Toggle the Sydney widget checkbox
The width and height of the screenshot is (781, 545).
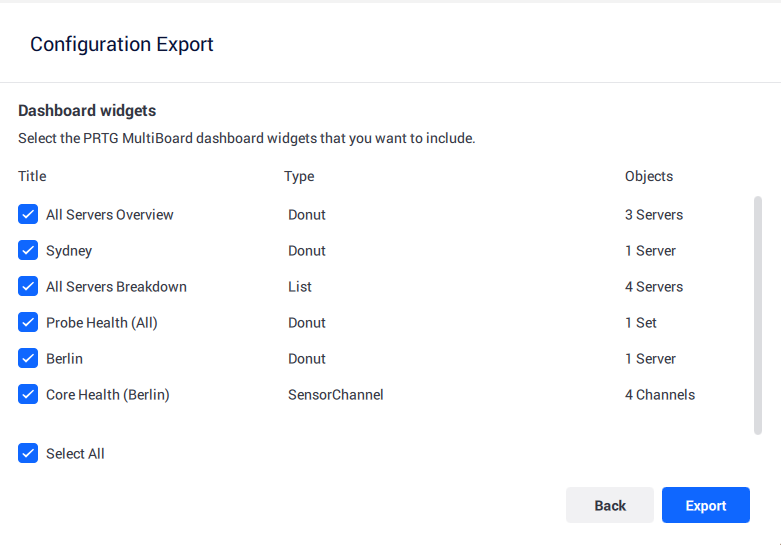pyautogui.click(x=28, y=250)
